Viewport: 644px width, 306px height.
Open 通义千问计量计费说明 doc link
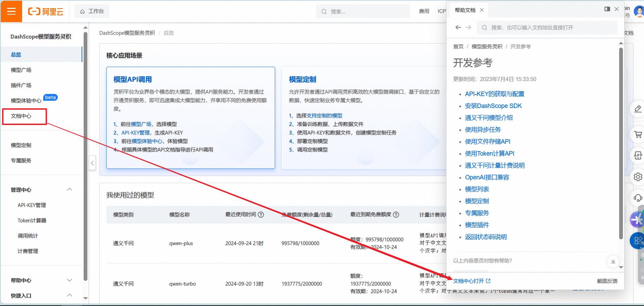pyautogui.click(x=495, y=165)
